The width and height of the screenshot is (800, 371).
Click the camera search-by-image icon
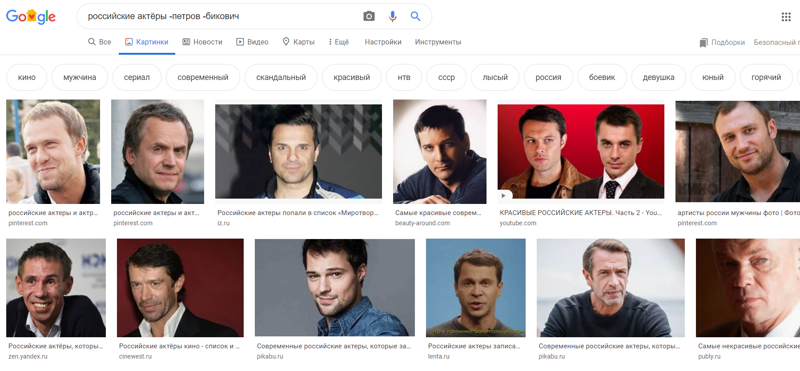pyautogui.click(x=369, y=16)
